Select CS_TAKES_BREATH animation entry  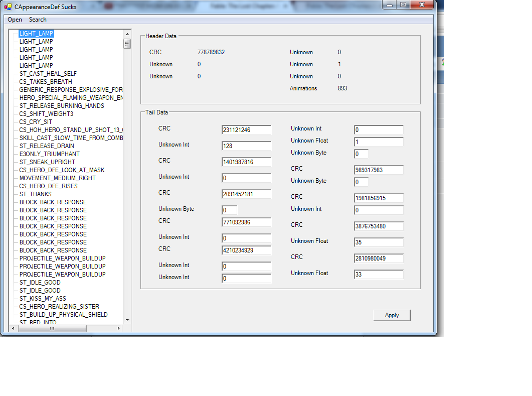coord(46,82)
